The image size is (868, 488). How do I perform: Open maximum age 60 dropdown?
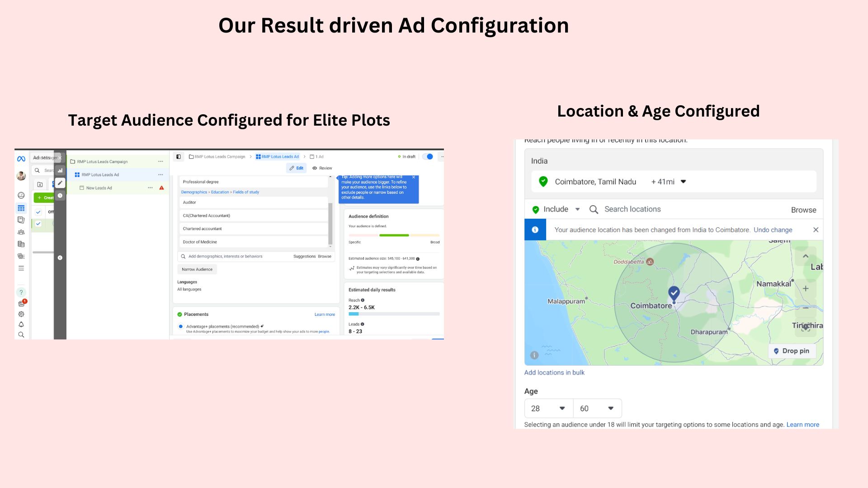(x=598, y=408)
